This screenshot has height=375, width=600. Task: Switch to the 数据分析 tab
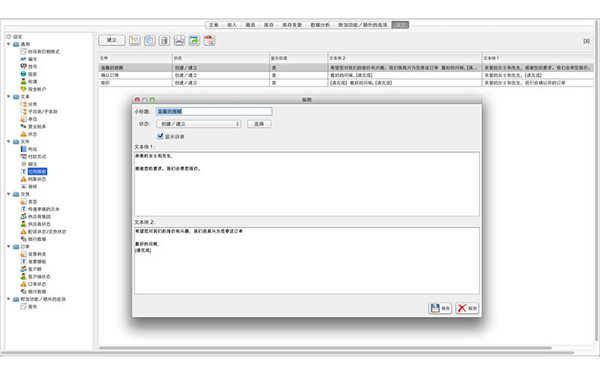[x=320, y=25]
